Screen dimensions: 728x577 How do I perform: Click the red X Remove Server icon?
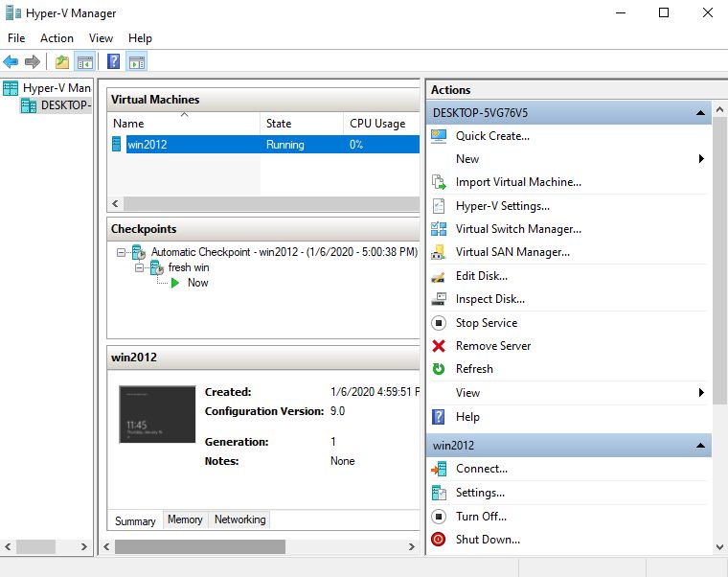(439, 346)
